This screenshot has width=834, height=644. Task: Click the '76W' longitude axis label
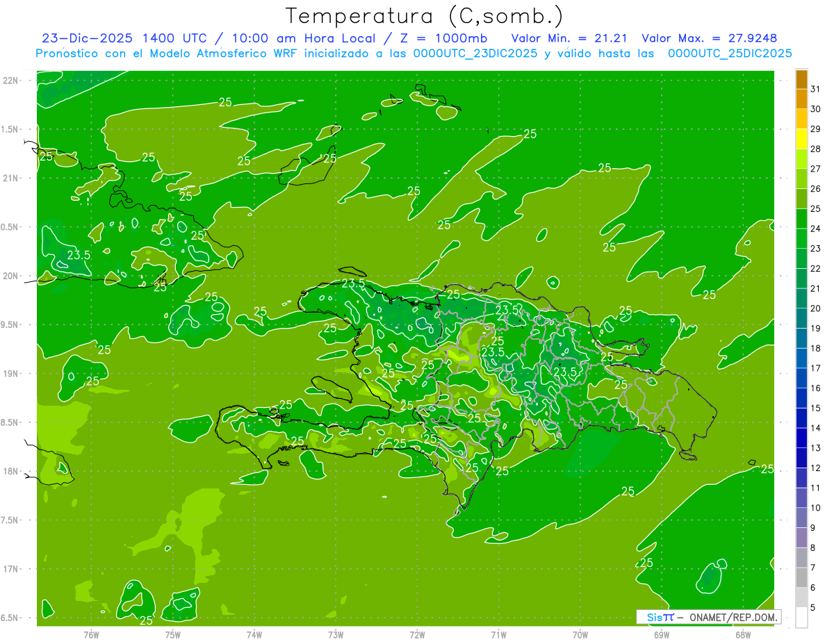(91, 634)
